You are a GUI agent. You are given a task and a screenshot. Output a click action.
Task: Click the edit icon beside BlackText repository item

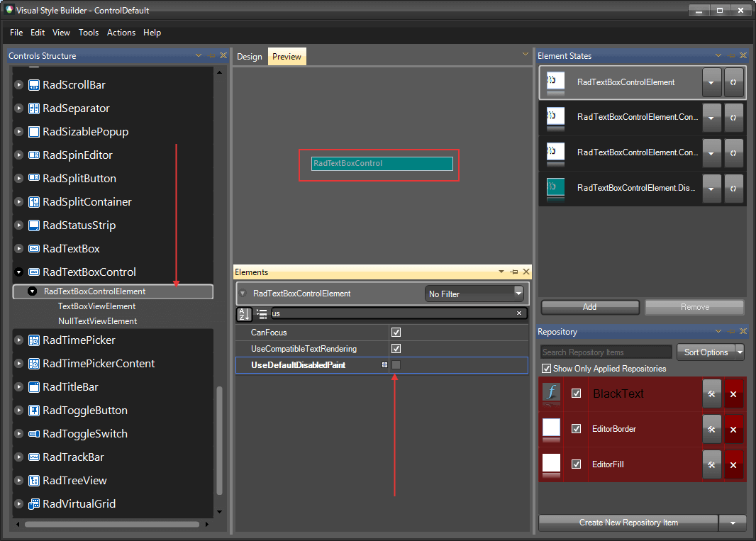click(x=711, y=393)
